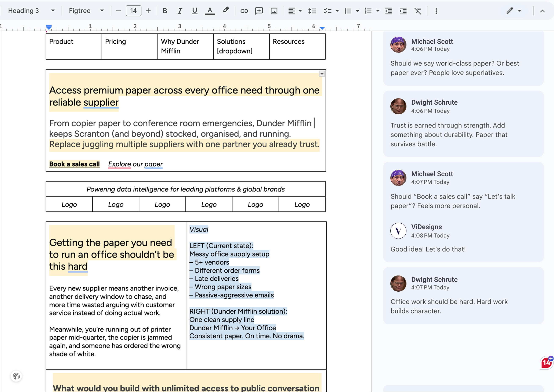
Task: Expand the bulleted list options arrow
Action: (x=358, y=11)
